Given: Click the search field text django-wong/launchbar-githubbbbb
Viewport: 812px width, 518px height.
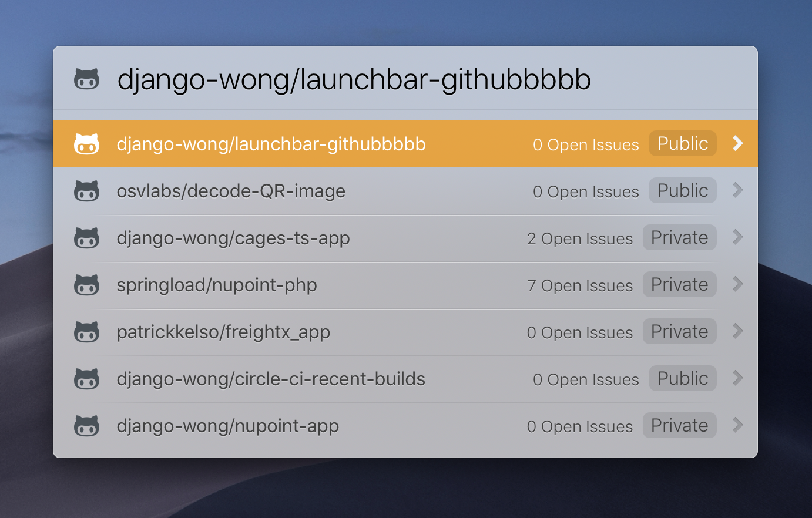Looking at the screenshot, I should click(x=354, y=80).
